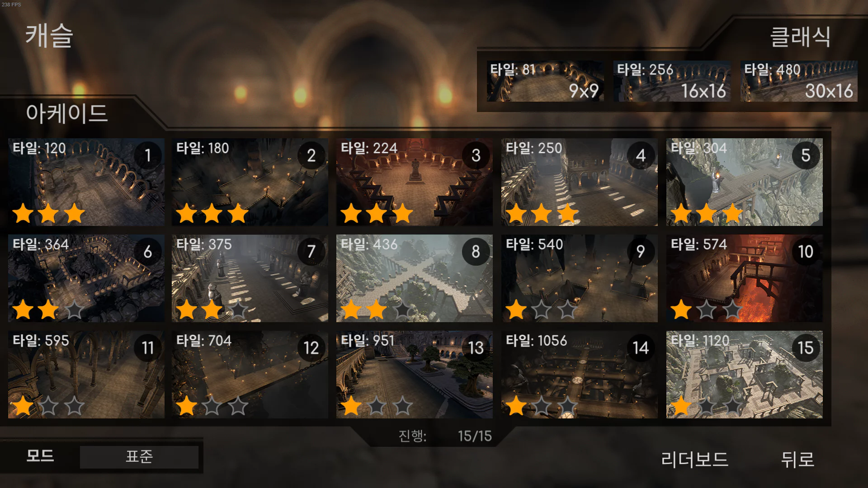Click the number 7 level badge
The image size is (868, 488).
pos(311,251)
